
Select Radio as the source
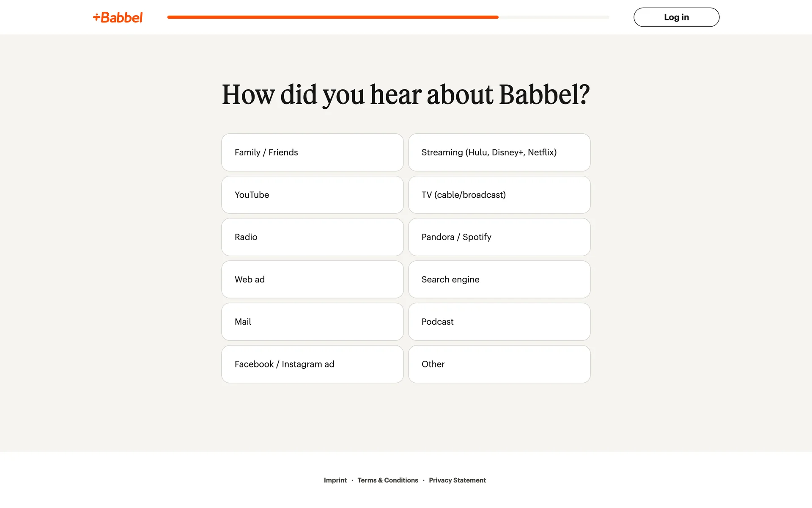tap(312, 237)
